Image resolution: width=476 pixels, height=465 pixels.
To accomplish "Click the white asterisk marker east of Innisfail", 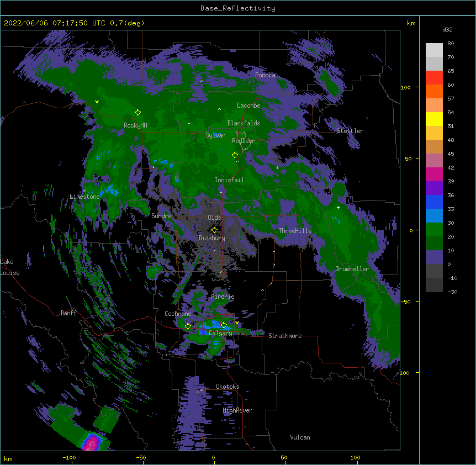I will pos(277,167).
